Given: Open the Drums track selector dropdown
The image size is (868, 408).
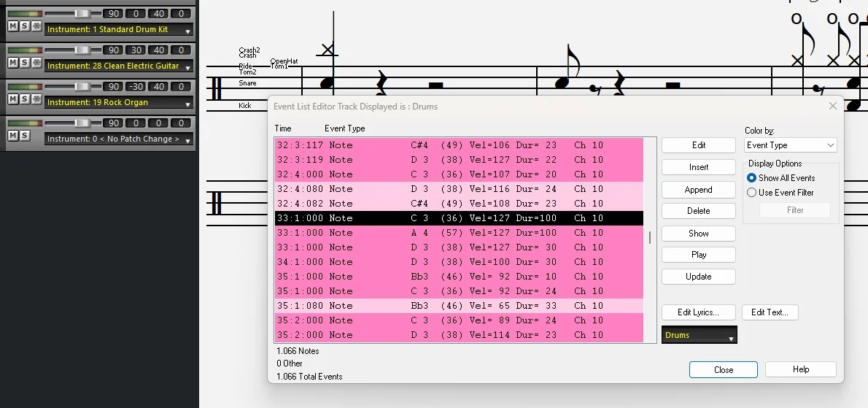Looking at the screenshot, I should click(700, 335).
